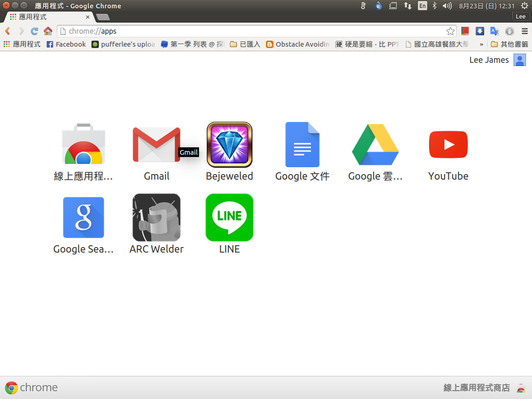The width and height of the screenshot is (532, 399).
Task: Click the Lee profile switcher button
Action: point(520,17)
